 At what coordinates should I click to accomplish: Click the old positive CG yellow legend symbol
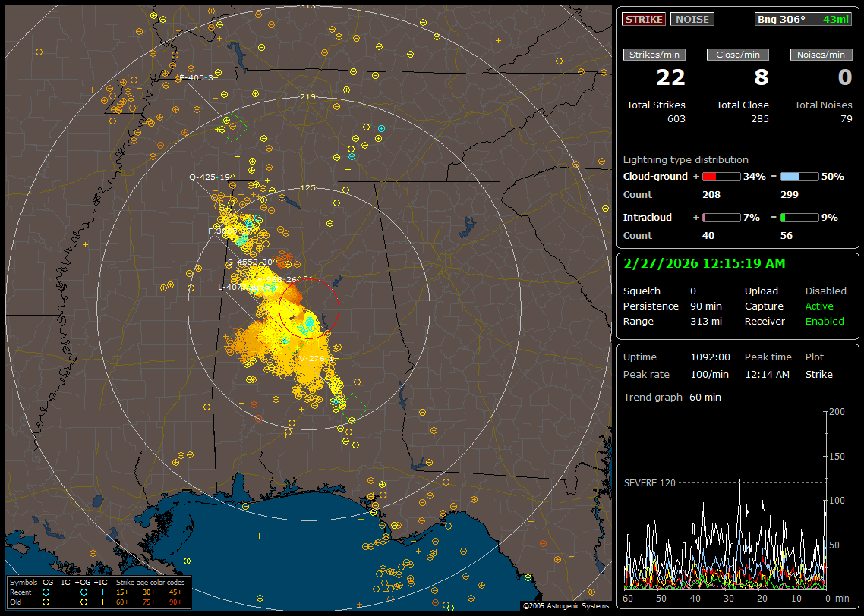[x=84, y=601]
